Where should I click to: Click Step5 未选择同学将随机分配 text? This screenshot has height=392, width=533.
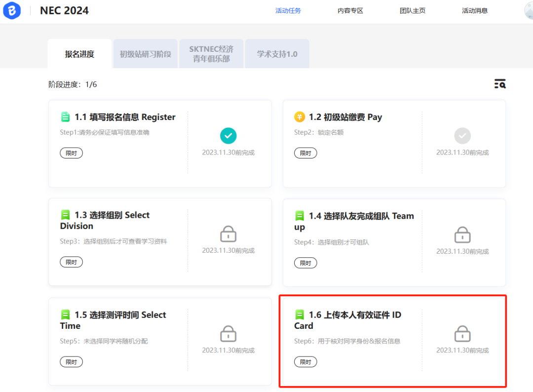104,341
